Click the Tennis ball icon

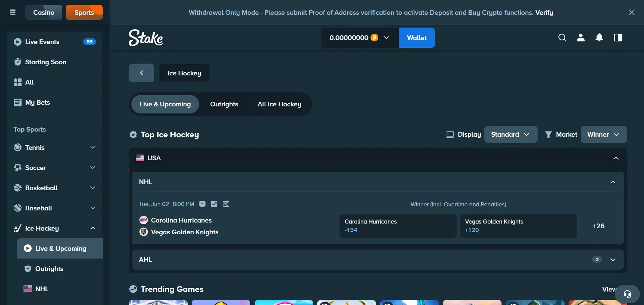pyautogui.click(x=18, y=147)
